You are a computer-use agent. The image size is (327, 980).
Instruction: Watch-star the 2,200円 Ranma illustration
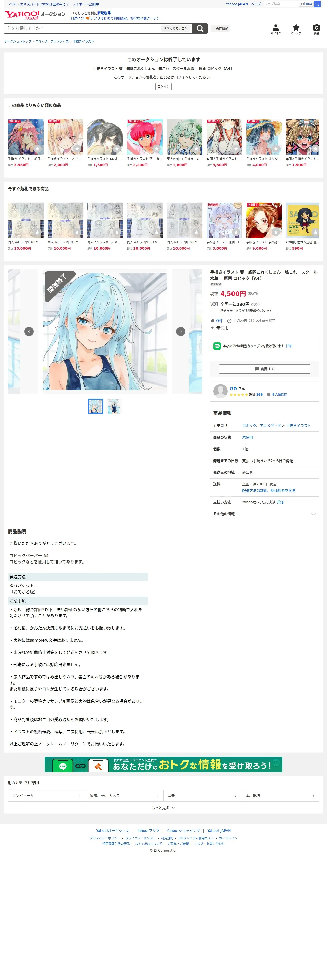(156, 148)
